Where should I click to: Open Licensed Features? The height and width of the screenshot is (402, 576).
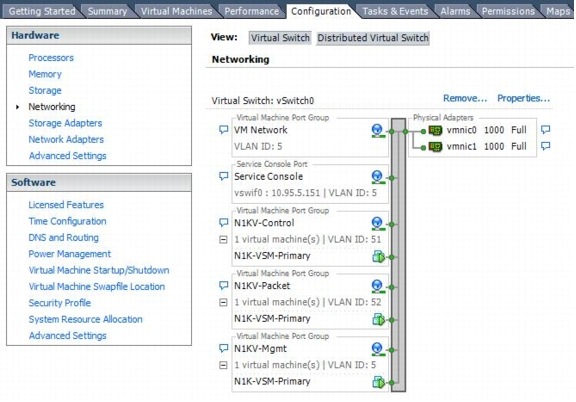[x=66, y=205]
